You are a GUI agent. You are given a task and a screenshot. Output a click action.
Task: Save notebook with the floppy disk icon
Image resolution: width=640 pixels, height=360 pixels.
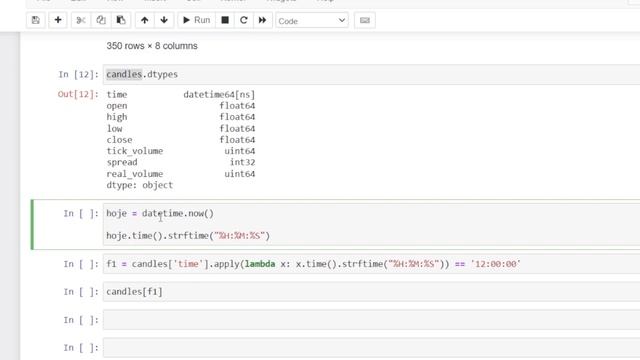pos(36,20)
